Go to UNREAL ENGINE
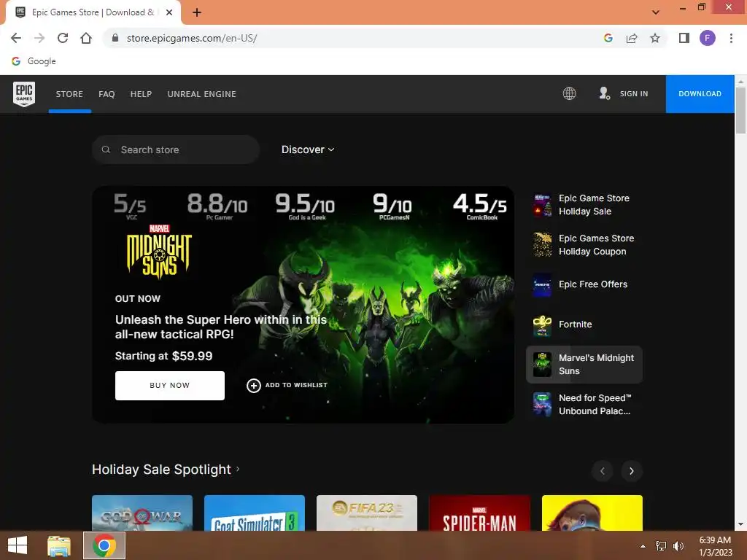This screenshot has height=560, width=747. pos(201,94)
